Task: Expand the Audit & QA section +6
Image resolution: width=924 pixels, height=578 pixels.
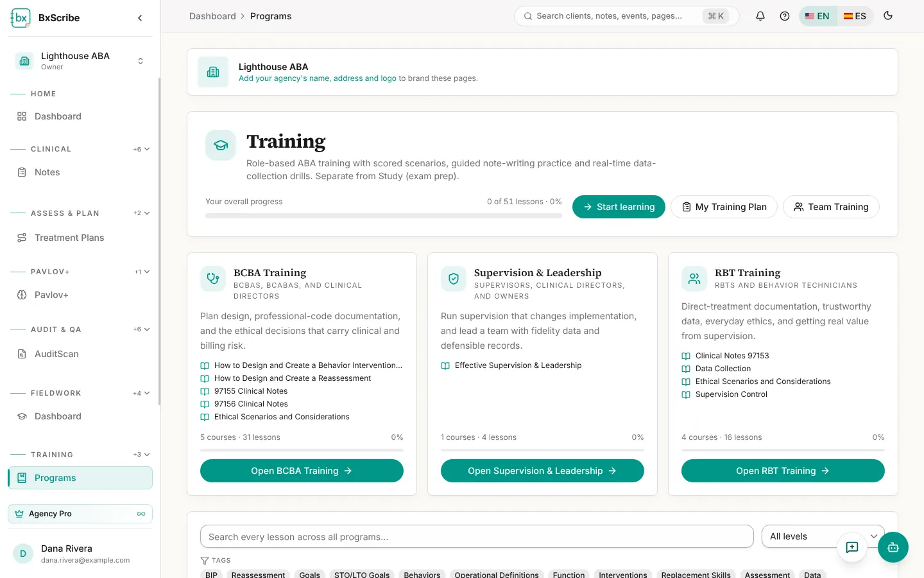Action: tap(142, 329)
